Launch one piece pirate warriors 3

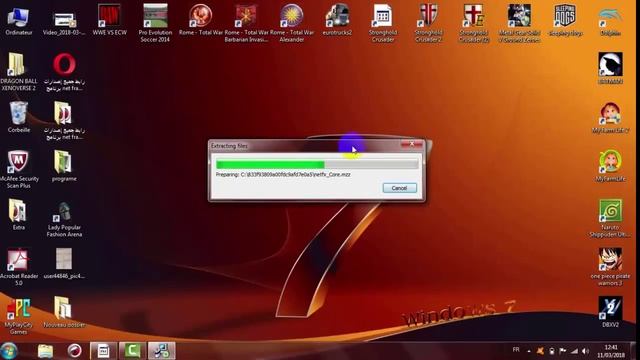tap(610, 267)
